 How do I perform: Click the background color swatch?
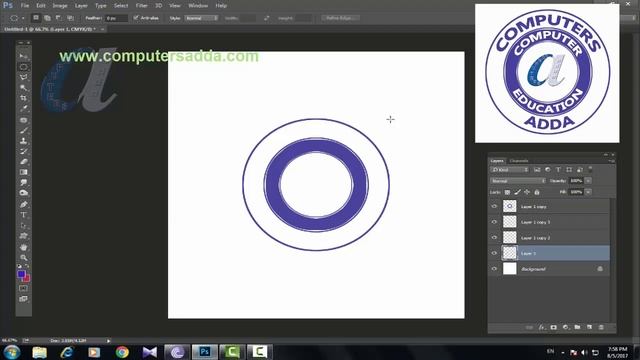pyautogui.click(x=27, y=279)
